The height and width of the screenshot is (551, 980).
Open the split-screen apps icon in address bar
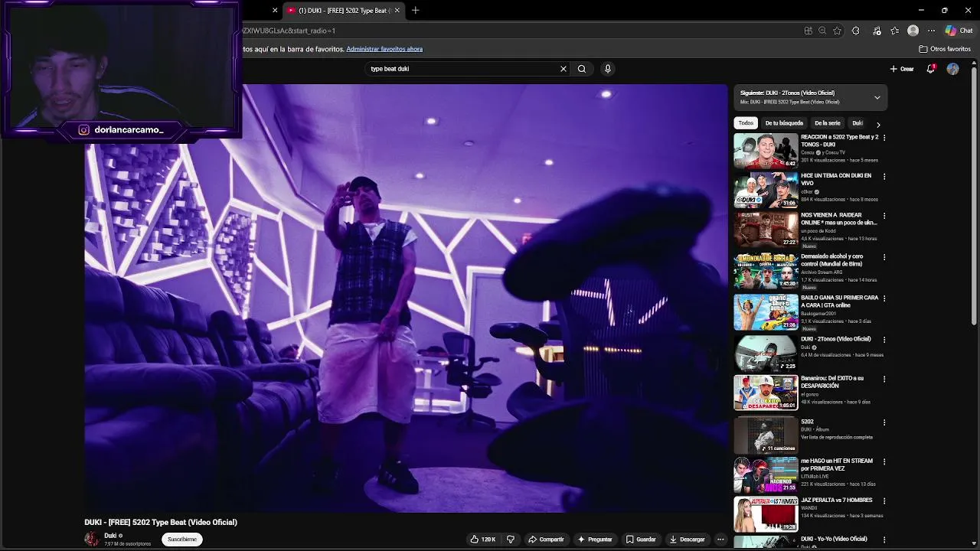tap(808, 31)
